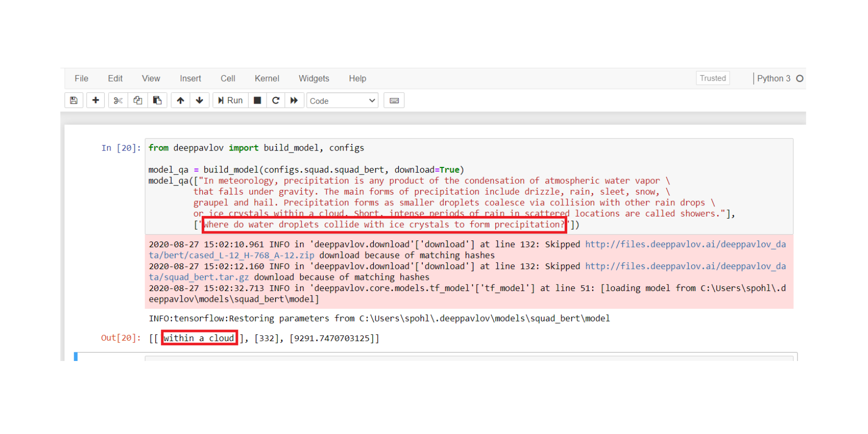Copy selected cells icon
Screen dimensions: 868x434
pos(138,101)
